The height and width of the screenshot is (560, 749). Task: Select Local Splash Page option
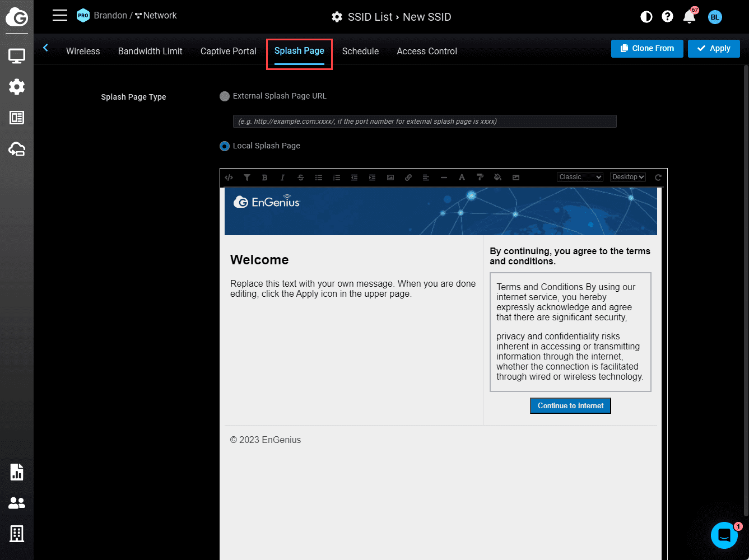pos(225,146)
